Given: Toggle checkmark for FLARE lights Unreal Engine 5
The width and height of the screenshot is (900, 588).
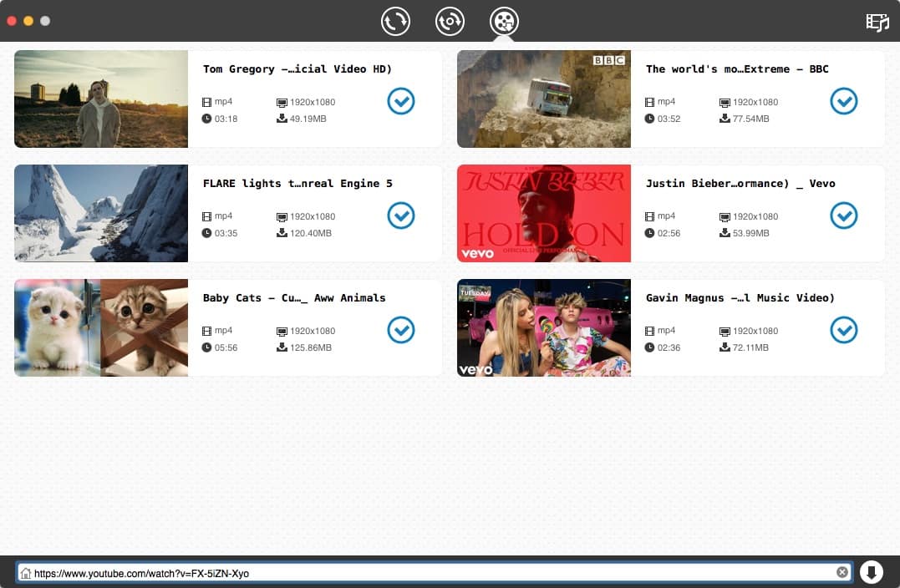Looking at the screenshot, I should pos(400,215).
